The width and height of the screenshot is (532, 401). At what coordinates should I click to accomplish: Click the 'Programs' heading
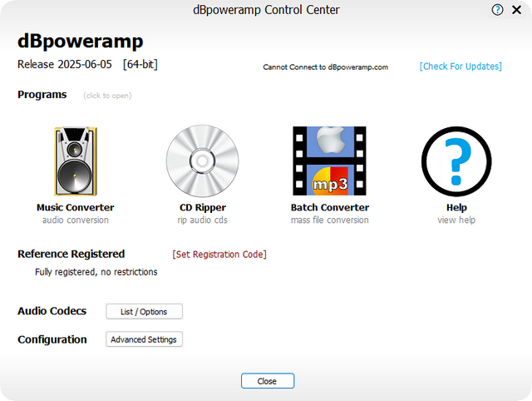coord(42,94)
